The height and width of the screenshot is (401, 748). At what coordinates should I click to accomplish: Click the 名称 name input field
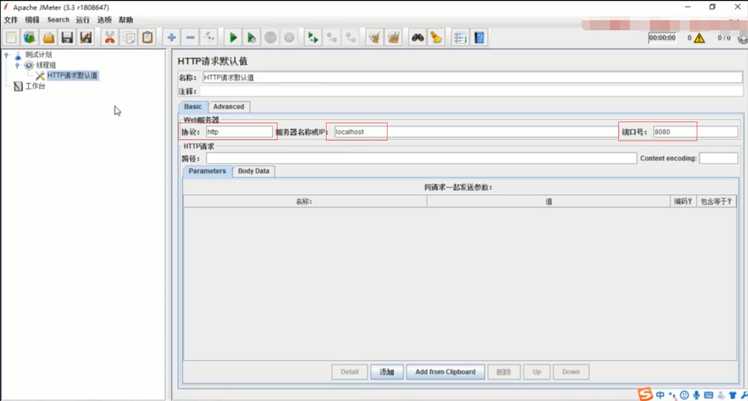point(472,77)
